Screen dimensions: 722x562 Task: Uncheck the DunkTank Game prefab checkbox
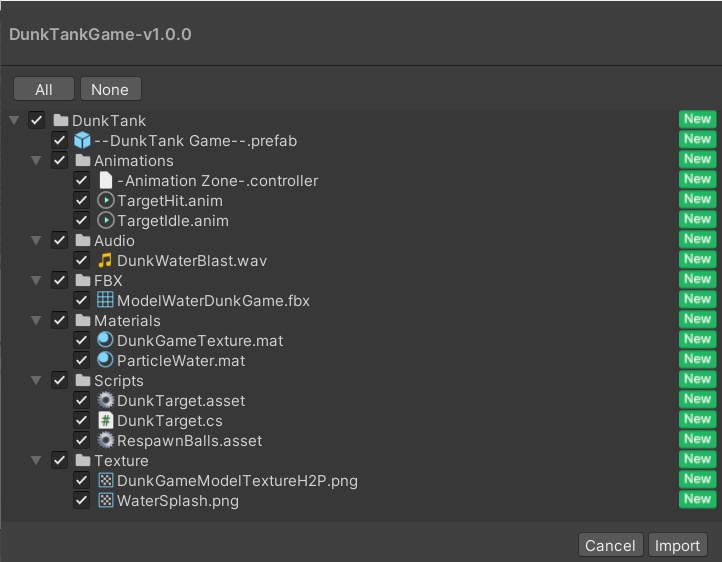[59, 140]
